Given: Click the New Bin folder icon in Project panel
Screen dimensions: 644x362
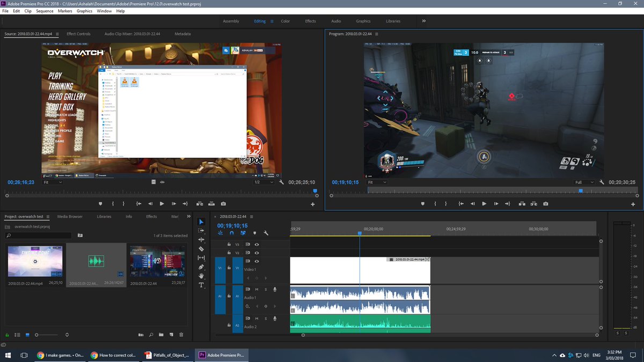Looking at the screenshot, I should [x=161, y=335].
